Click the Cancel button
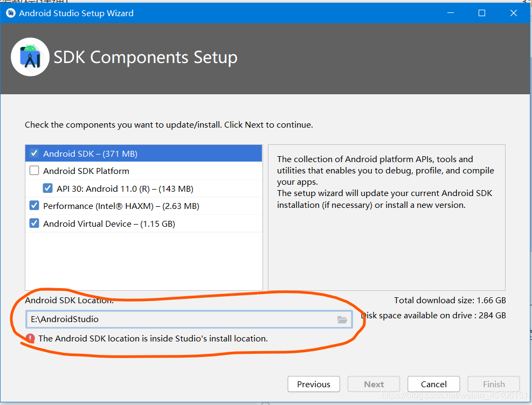The image size is (532, 405). click(434, 384)
